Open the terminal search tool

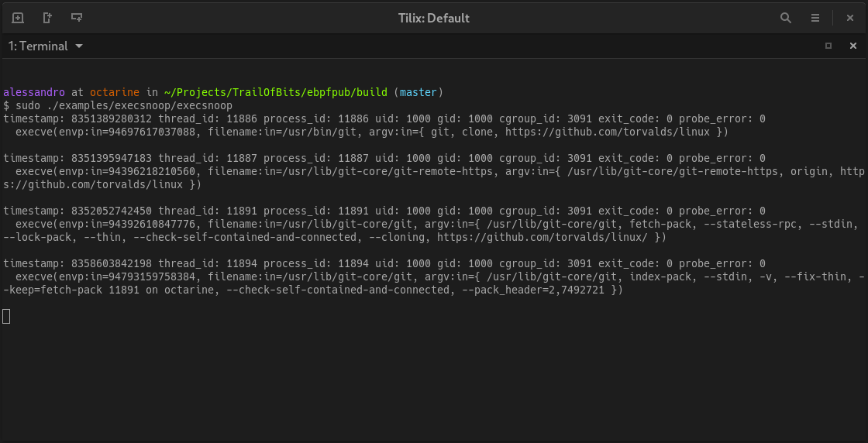tap(786, 18)
